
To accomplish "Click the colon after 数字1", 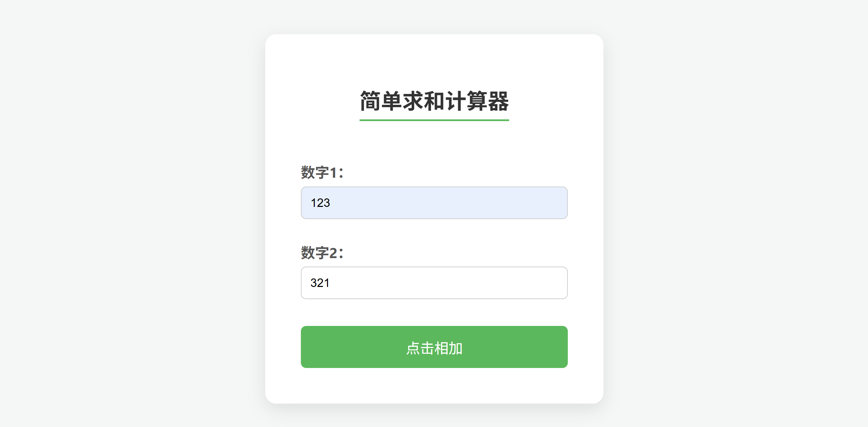I will pyautogui.click(x=342, y=173).
